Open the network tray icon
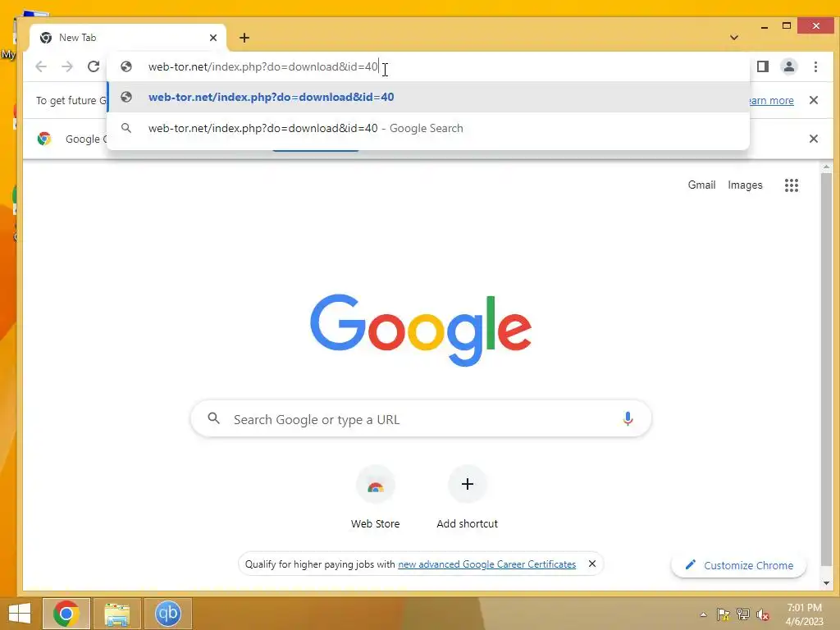The image size is (840, 630). tap(743, 614)
